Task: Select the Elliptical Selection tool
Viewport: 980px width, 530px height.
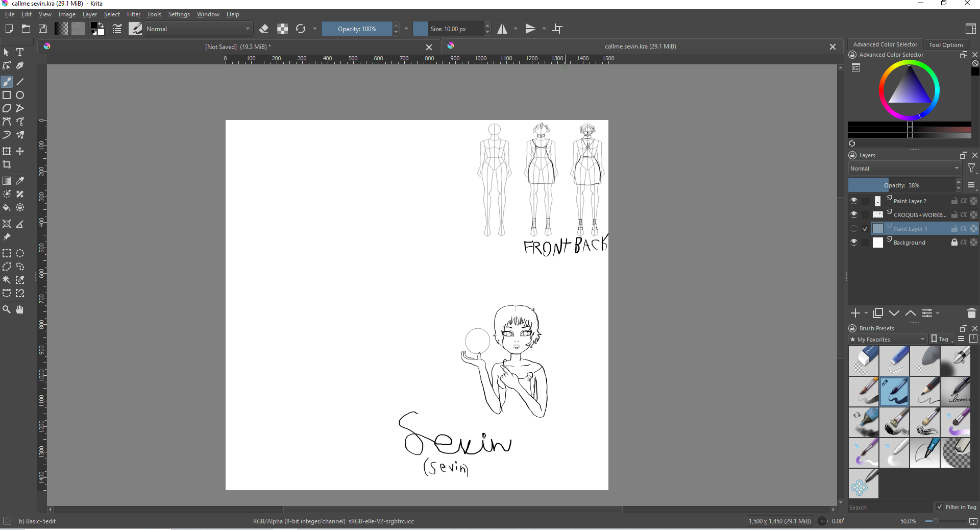Action: (x=20, y=253)
